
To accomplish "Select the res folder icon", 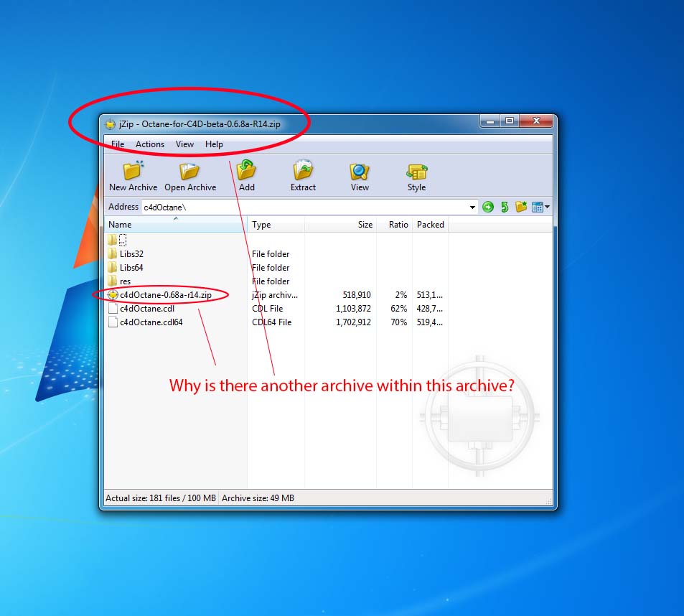I will coord(113,281).
